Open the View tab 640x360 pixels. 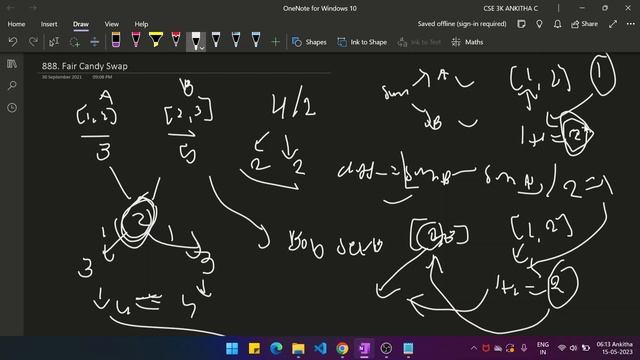111,24
